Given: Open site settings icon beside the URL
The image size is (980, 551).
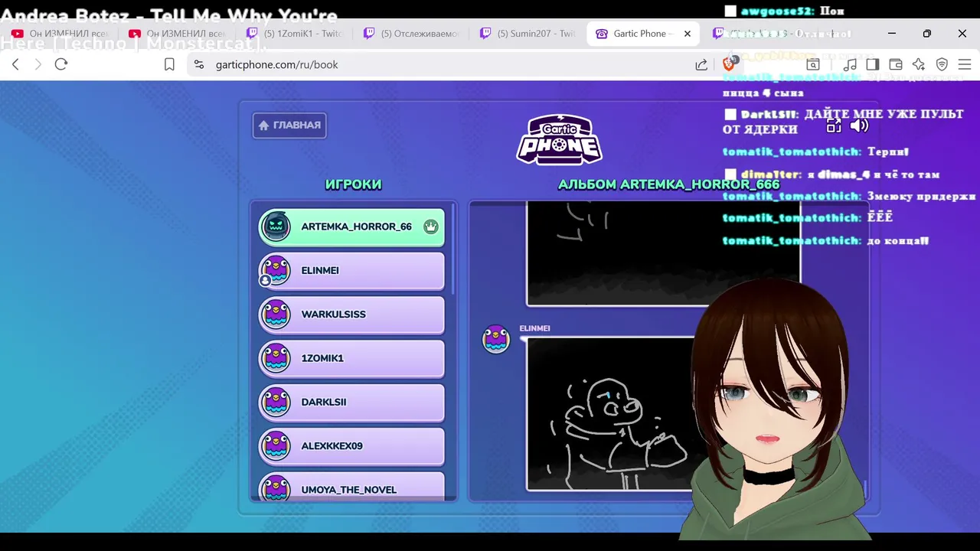Looking at the screenshot, I should (x=199, y=65).
